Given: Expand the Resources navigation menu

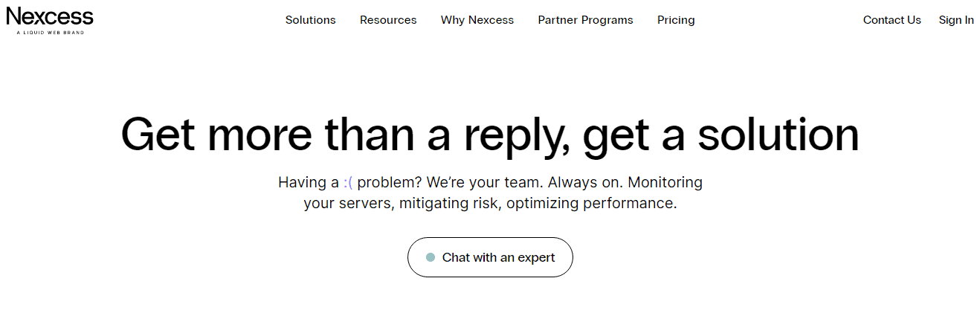Looking at the screenshot, I should [x=388, y=20].
